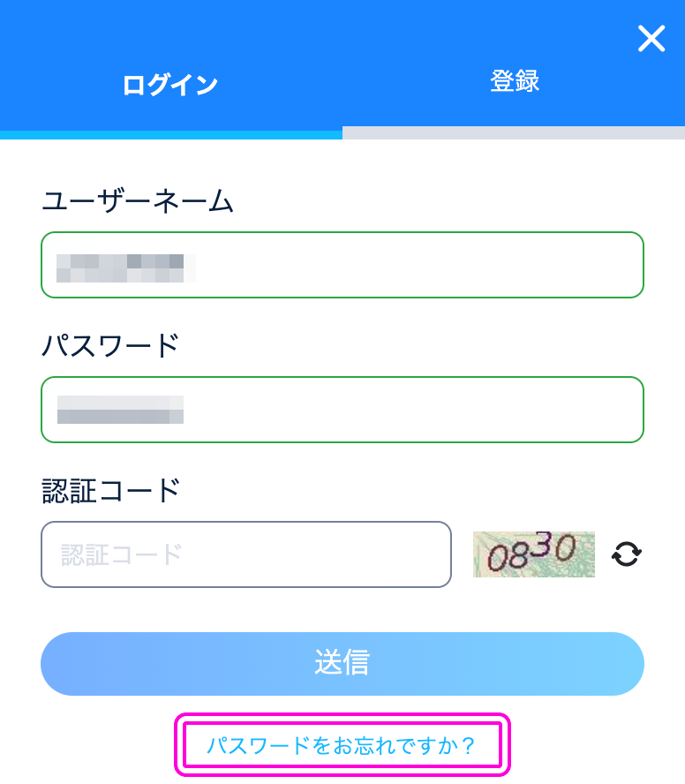Click the masked password text in the field

pyautogui.click(x=120, y=410)
